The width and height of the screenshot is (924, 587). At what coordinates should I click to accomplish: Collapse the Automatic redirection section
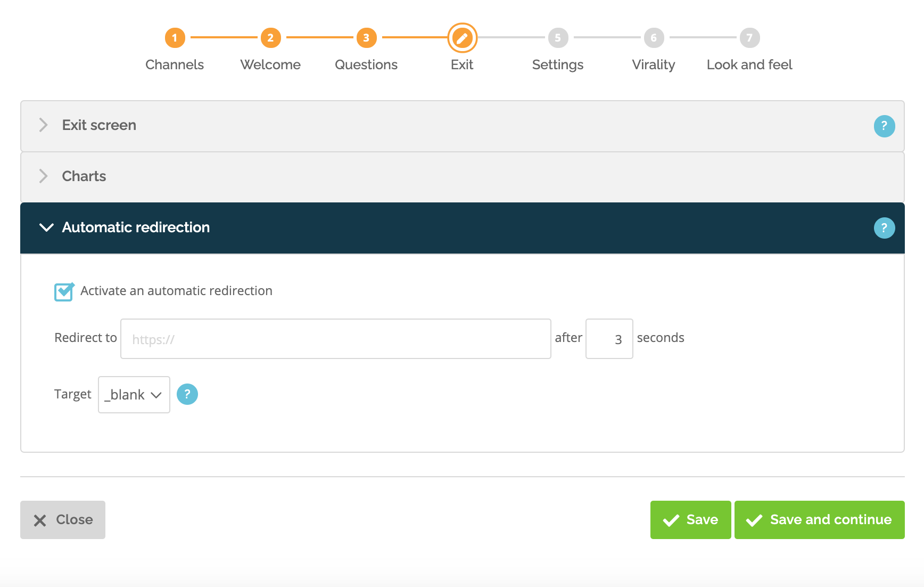[463, 228]
